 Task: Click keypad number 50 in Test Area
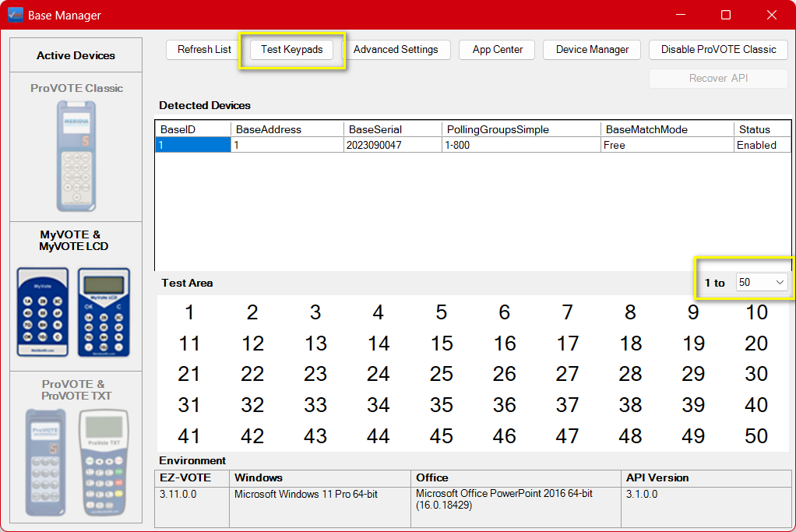(756, 436)
